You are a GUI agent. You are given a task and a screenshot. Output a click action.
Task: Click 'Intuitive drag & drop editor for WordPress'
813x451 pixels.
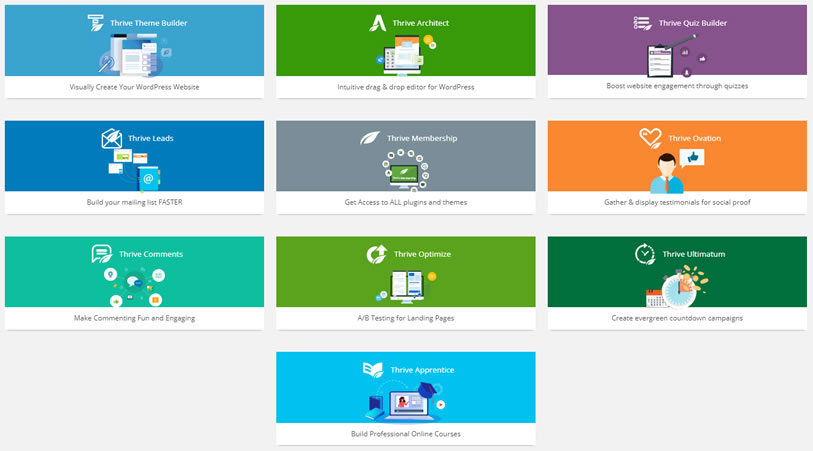pos(405,87)
